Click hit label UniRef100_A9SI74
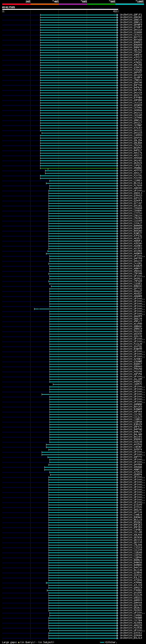Screen dimensions: 146x644 click(x=131, y=153)
